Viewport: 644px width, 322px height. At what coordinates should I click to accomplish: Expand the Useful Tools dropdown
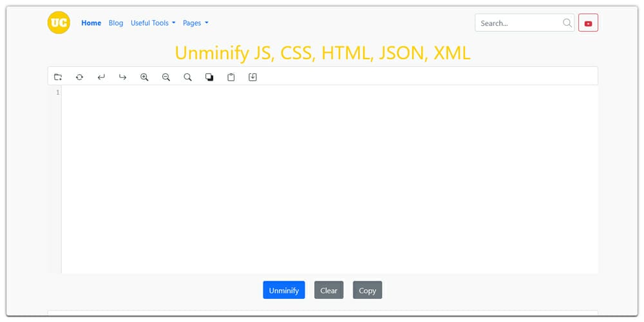point(153,23)
